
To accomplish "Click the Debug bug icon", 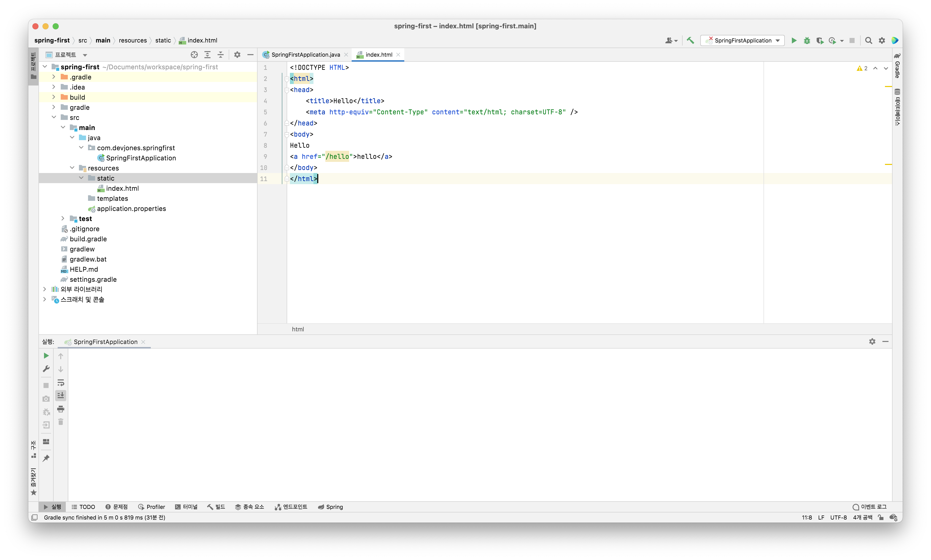I will (x=807, y=40).
